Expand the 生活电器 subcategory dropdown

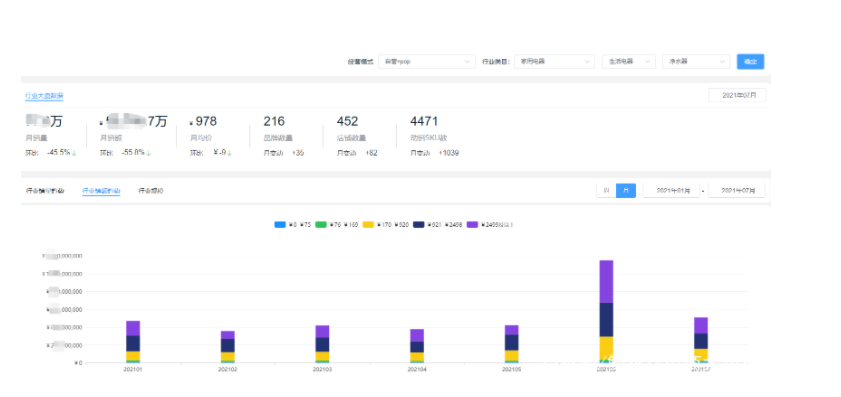tap(629, 62)
